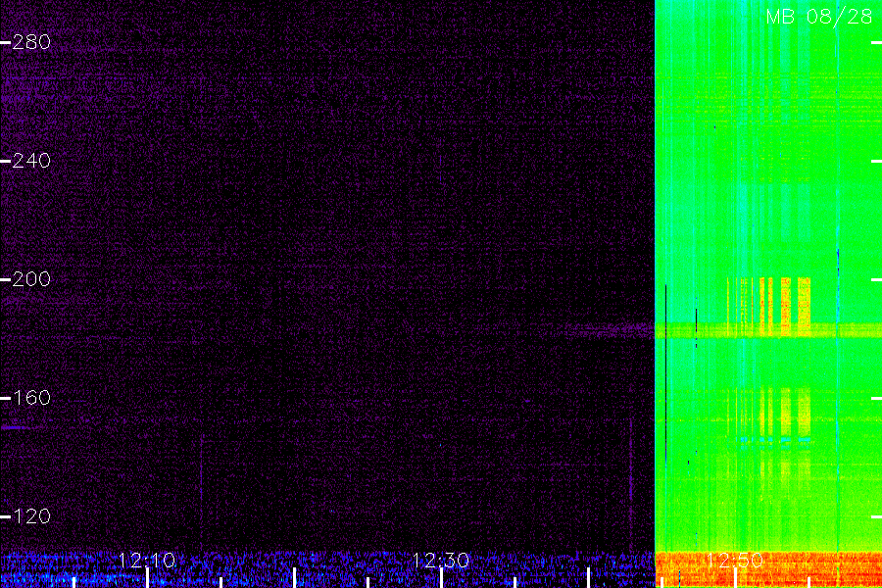Click the 12:50 time label
The height and width of the screenshot is (588, 882).
coord(735,561)
